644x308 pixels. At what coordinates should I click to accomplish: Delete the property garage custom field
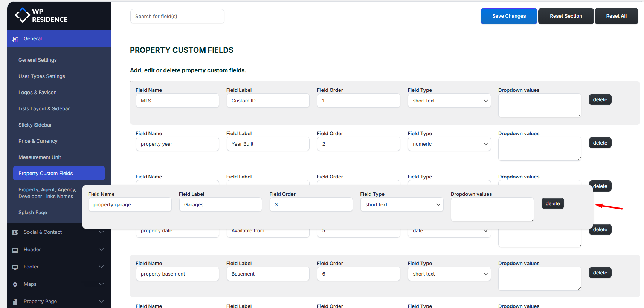pyautogui.click(x=552, y=204)
